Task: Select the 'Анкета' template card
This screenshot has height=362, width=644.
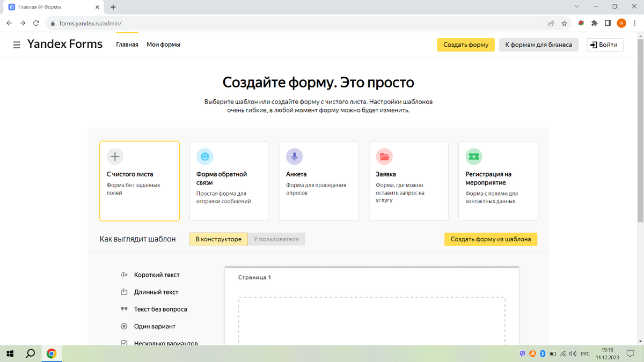Action: [x=319, y=181]
